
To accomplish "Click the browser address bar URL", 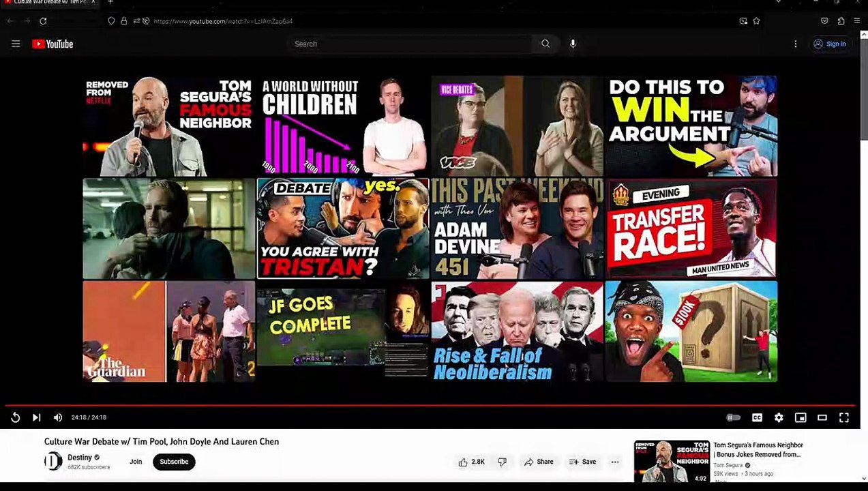I will tap(223, 21).
